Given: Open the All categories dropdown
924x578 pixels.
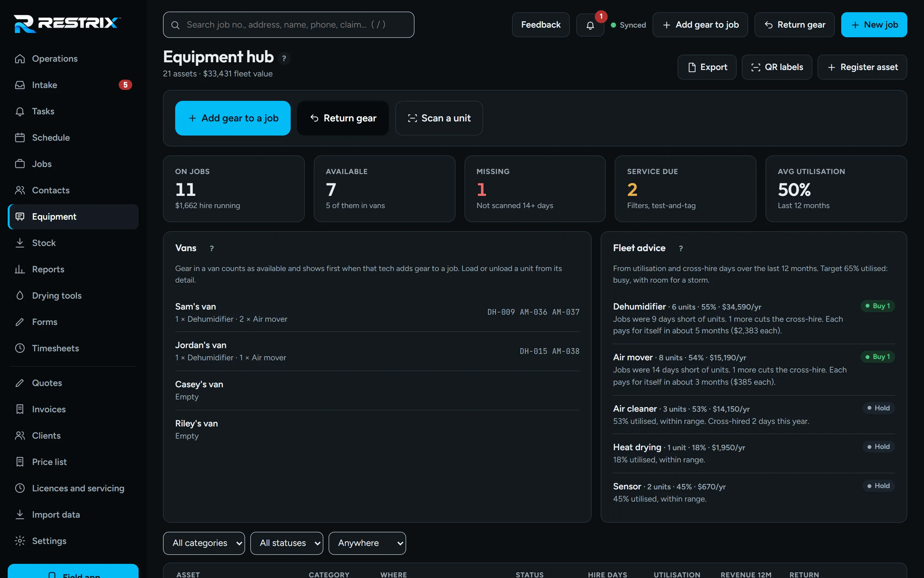Looking at the screenshot, I should coord(204,543).
